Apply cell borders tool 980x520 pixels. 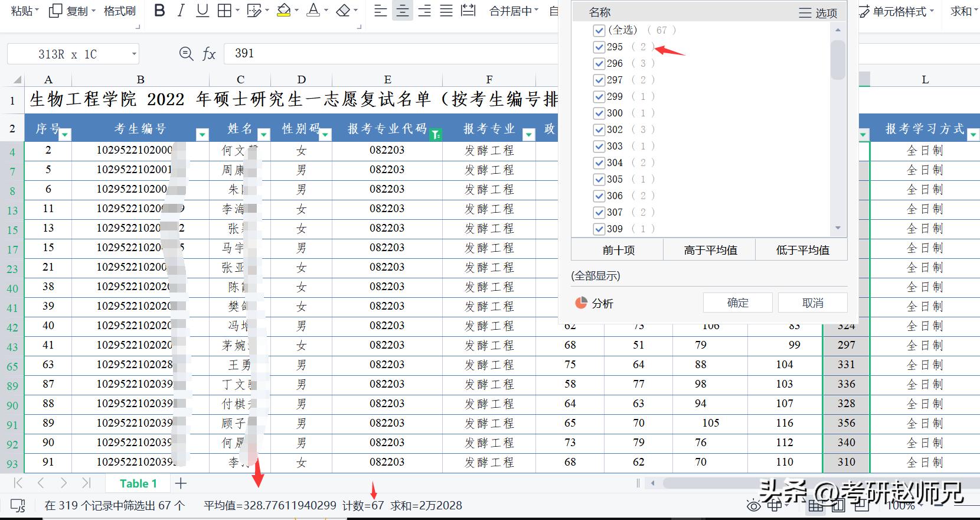(x=224, y=11)
